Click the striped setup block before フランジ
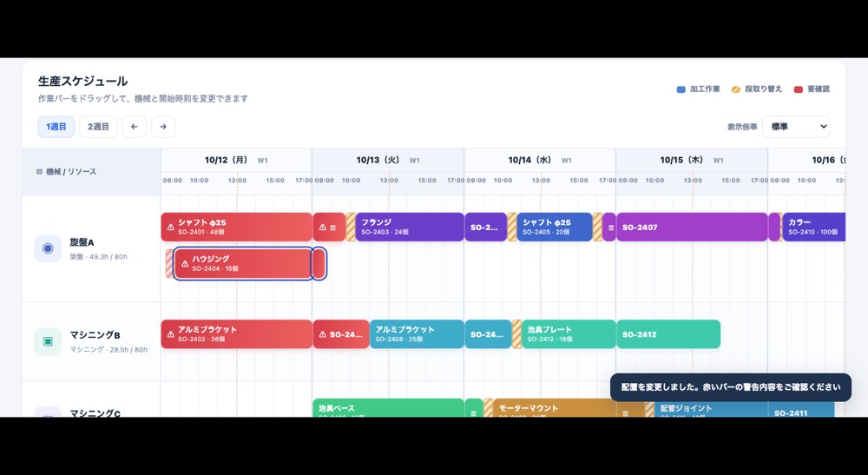 pos(351,227)
